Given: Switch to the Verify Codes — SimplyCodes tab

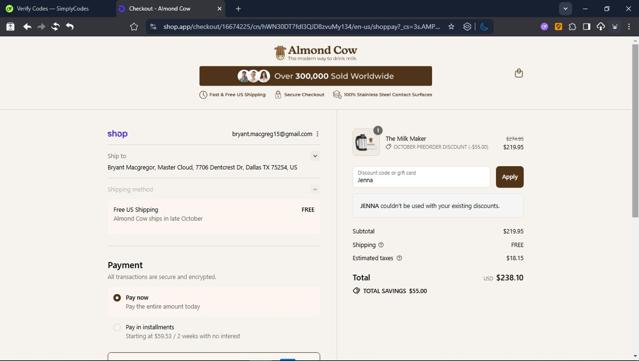Looking at the screenshot, I should [x=53, y=9].
